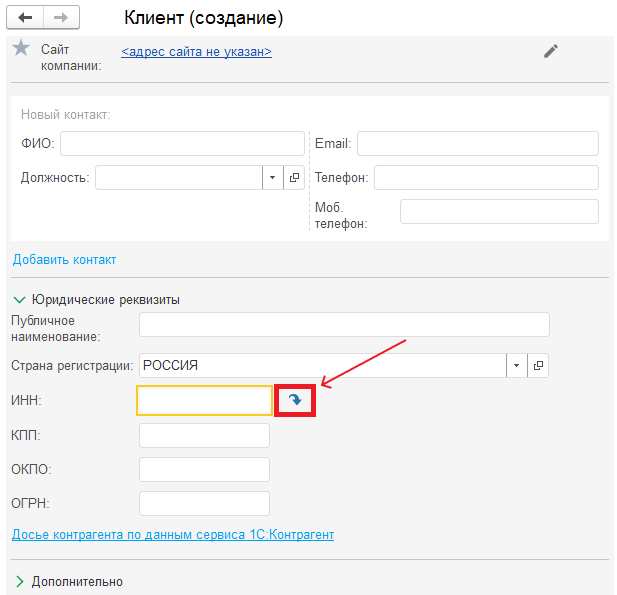
Task: Open the Должность selection form icon
Action: pyautogui.click(x=294, y=177)
